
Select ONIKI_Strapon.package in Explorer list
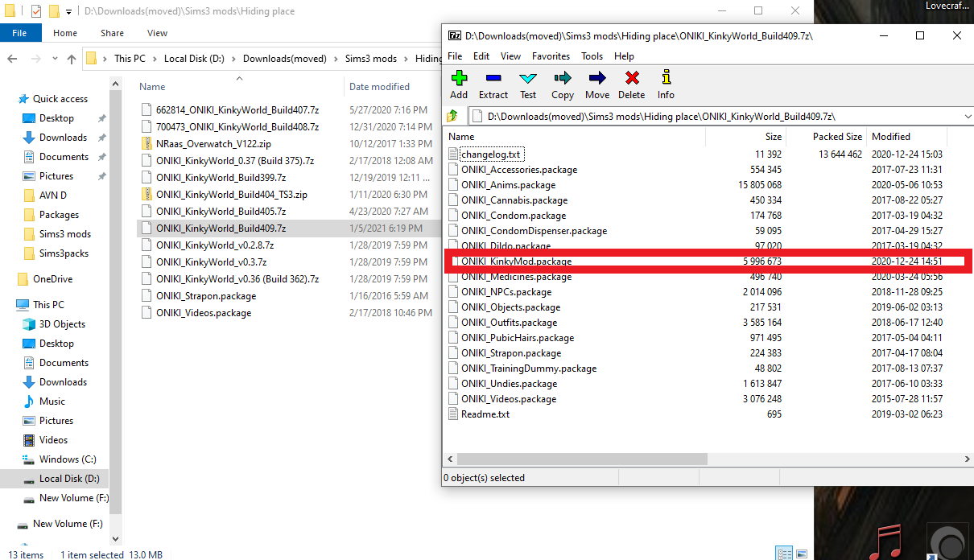tap(206, 296)
